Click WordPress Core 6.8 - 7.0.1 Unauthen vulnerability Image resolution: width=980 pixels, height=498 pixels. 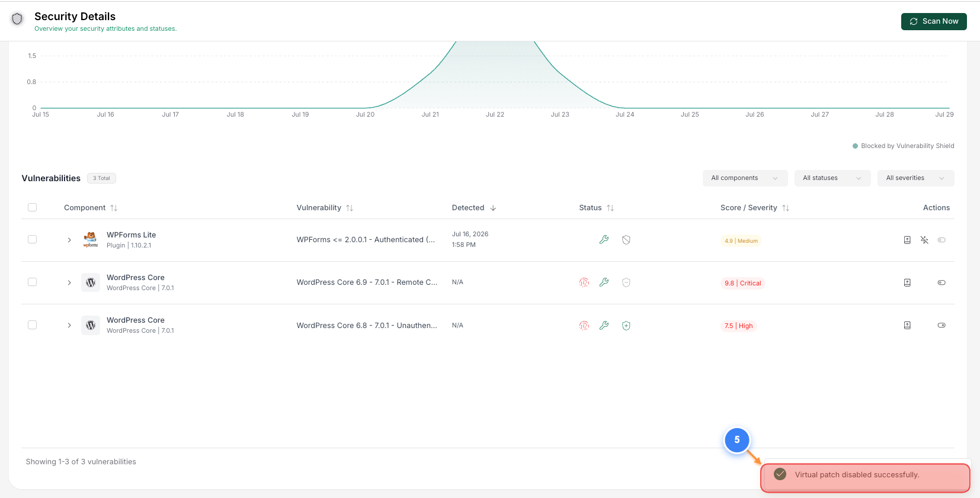(367, 325)
